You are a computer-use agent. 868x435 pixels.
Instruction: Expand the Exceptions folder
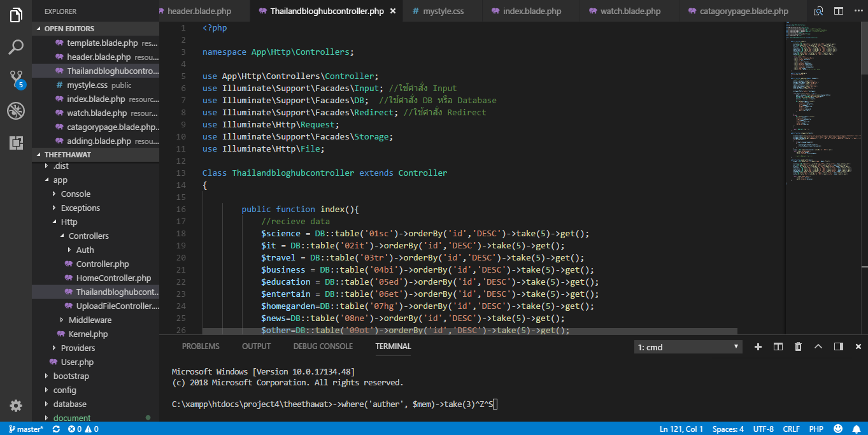point(96,208)
